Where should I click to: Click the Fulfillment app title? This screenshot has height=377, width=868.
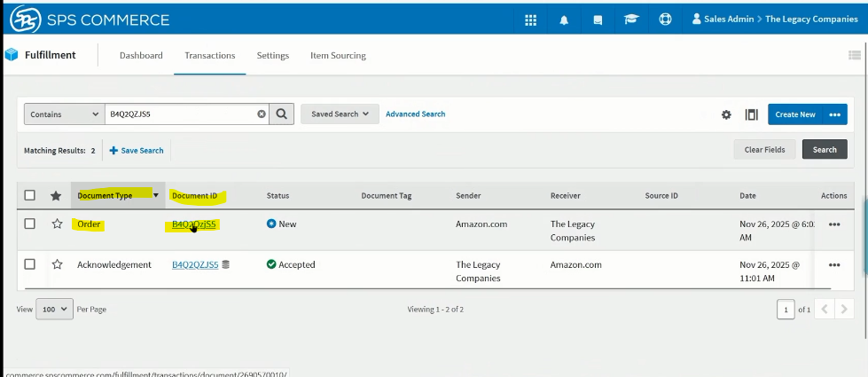(x=51, y=55)
